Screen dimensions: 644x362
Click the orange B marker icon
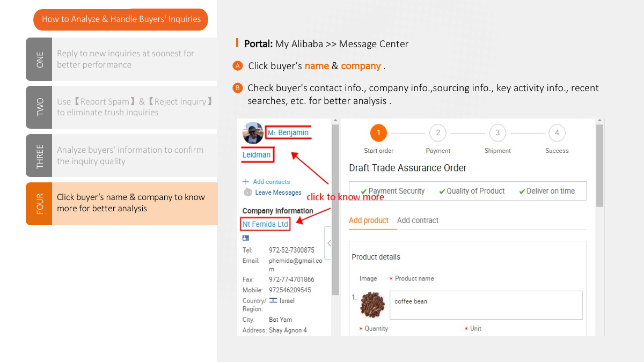coord(238,88)
